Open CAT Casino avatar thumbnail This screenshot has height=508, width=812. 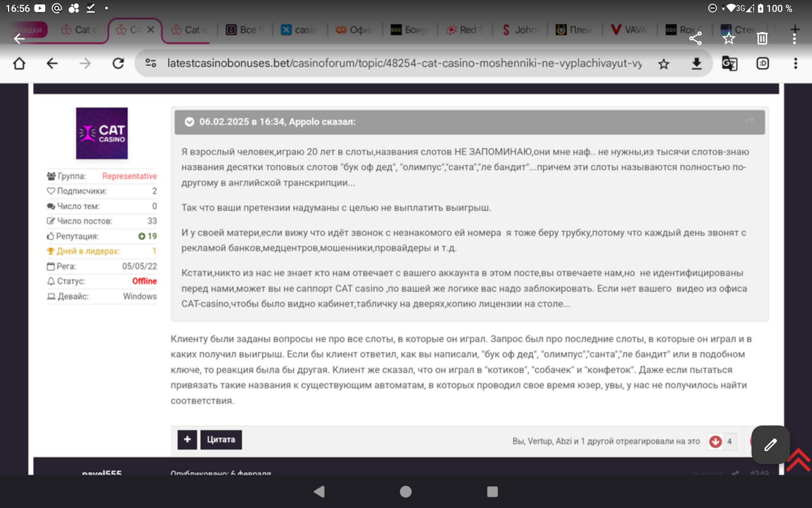point(102,133)
